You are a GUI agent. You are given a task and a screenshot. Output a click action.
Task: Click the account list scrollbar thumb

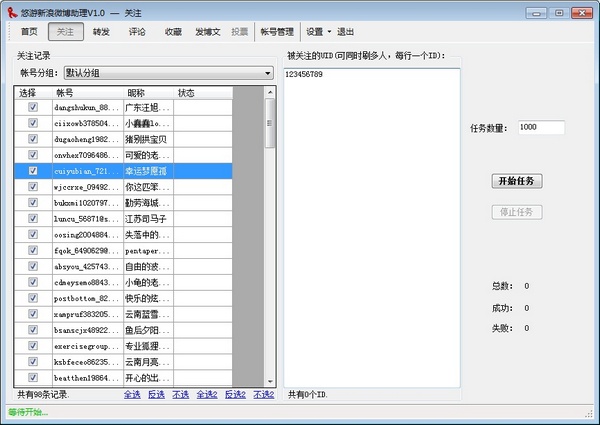[270, 123]
